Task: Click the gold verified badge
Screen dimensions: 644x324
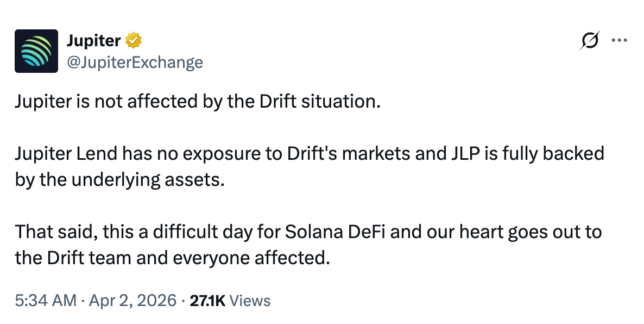Action: tap(134, 40)
